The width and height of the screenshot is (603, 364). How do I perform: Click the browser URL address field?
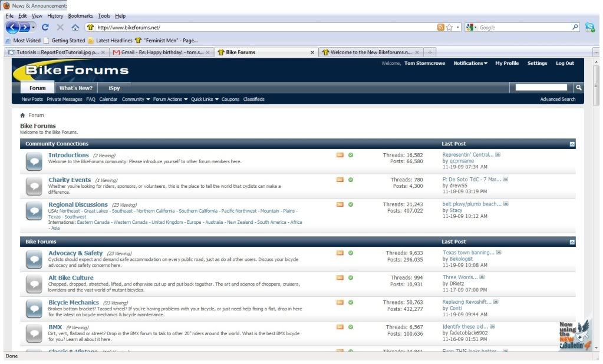(265, 27)
